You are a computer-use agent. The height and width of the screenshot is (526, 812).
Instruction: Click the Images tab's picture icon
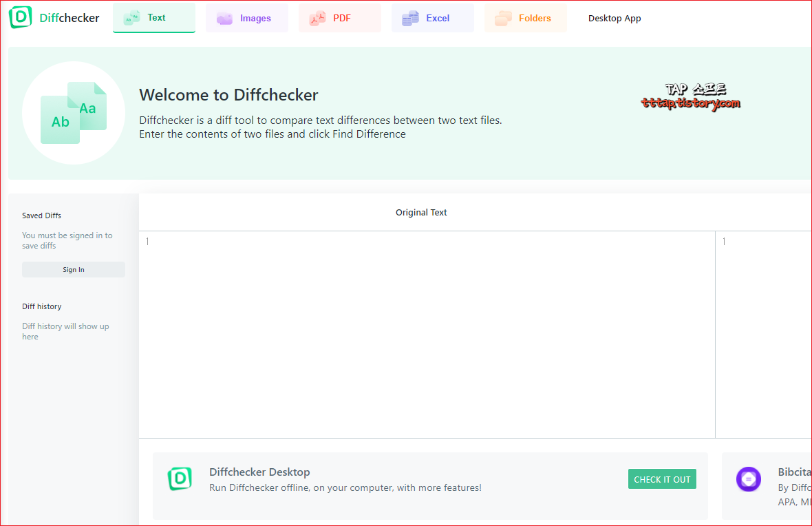click(x=224, y=18)
